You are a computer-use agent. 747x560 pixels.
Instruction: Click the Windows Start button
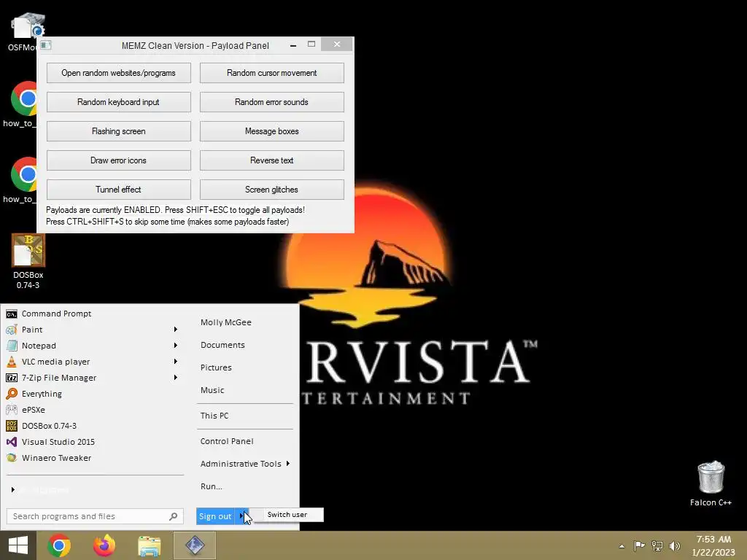click(x=18, y=545)
